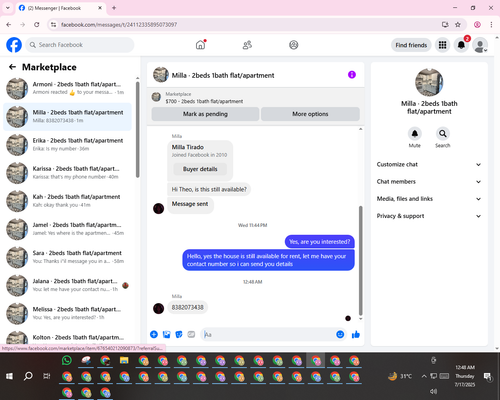Open Chrome profile icon in toolbar

(477, 25)
